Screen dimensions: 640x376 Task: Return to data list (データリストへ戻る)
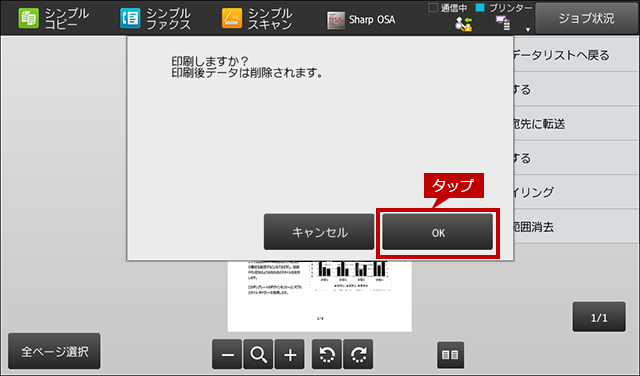click(x=576, y=55)
